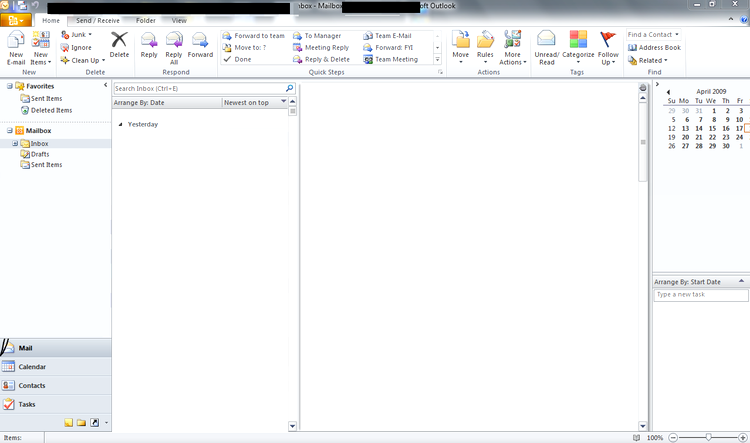Image resolution: width=750 pixels, height=443 pixels.
Task: Delete the selected message
Action: (x=119, y=45)
